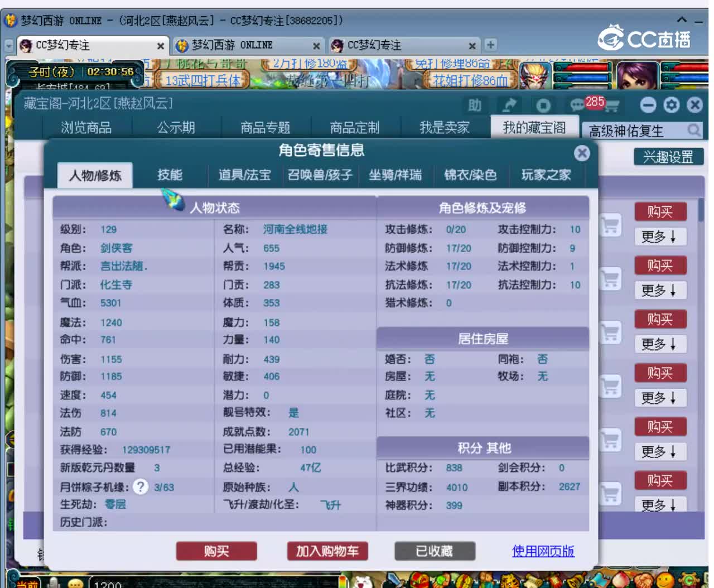
Task: Click the topmost 购买 button in listing behind dialog
Action: point(660,211)
